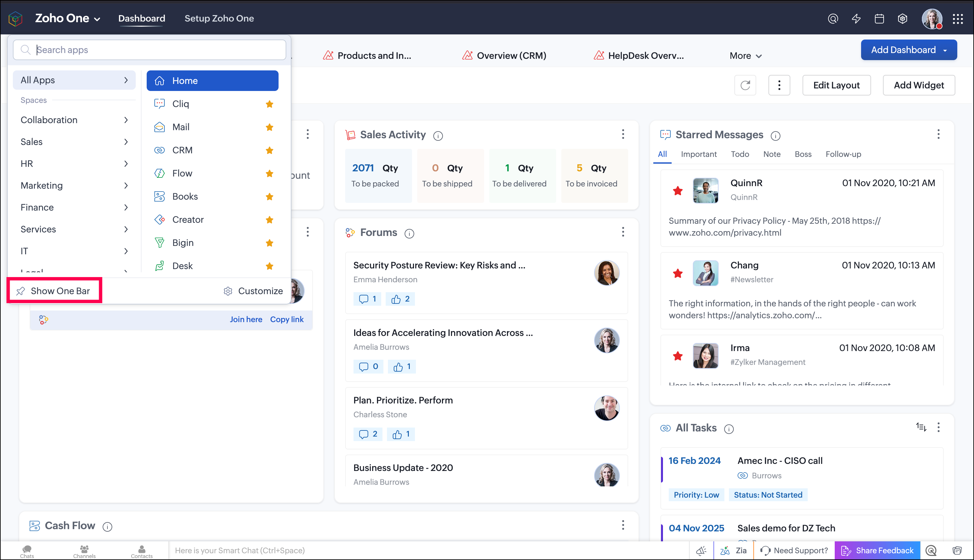
Task: Open the apps grid launcher icon
Action: pyautogui.click(x=958, y=18)
